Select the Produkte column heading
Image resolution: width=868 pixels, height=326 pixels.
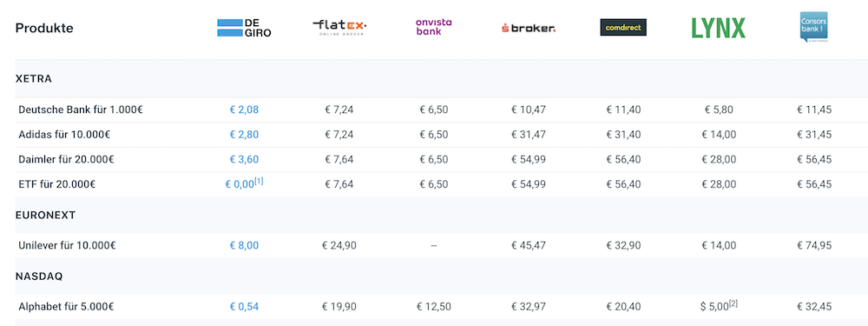(44, 29)
